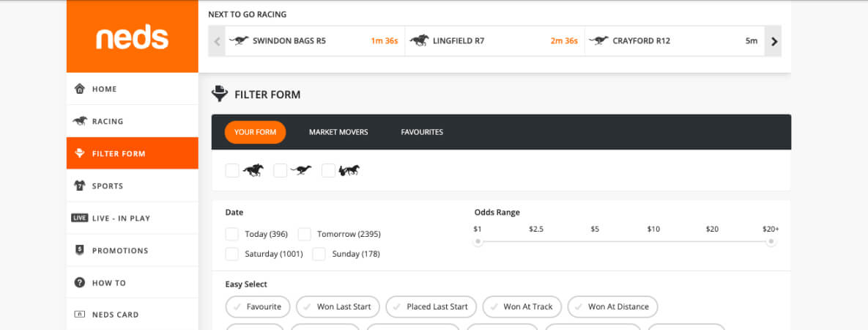Click the How To question mark icon
The image size is (868, 330).
pos(80,282)
